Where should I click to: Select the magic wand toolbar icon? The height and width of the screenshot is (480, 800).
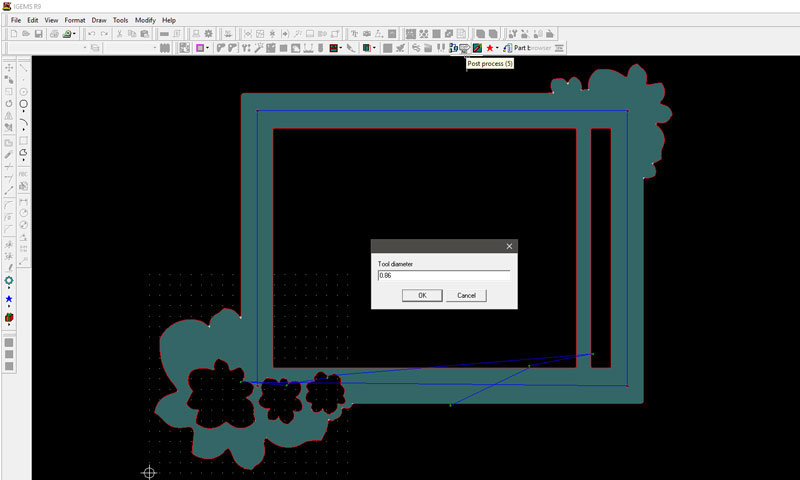click(258, 48)
